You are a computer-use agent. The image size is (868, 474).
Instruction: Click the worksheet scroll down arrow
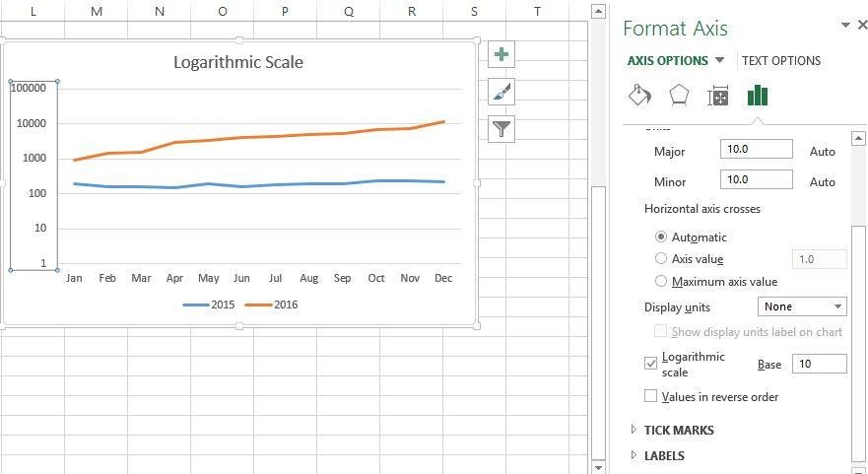click(598, 467)
